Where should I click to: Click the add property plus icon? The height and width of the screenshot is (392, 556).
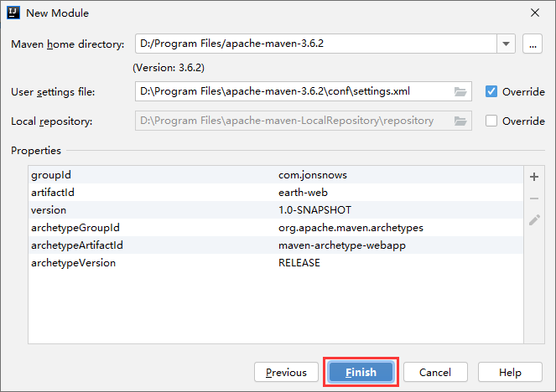pyautogui.click(x=534, y=177)
